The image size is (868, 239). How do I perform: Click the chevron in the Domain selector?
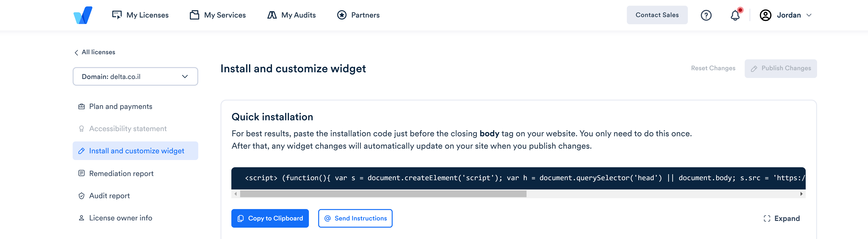185,76
